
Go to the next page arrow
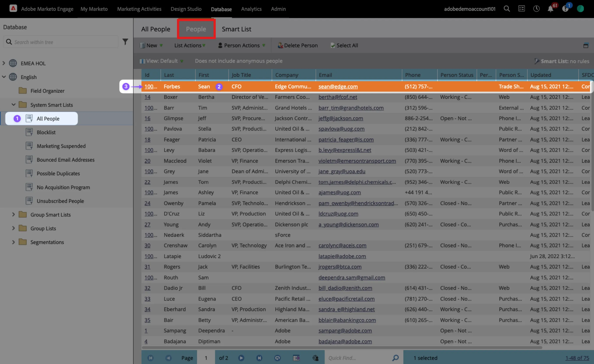point(241,358)
